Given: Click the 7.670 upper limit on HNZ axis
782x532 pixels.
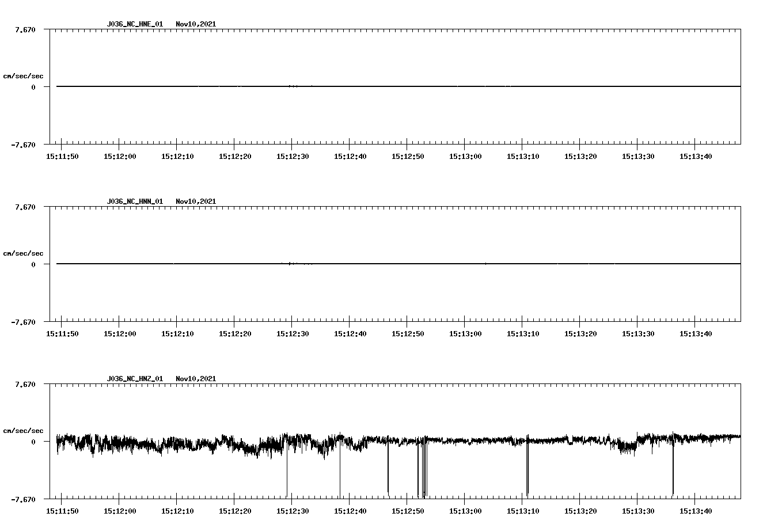Looking at the screenshot, I should point(25,384).
